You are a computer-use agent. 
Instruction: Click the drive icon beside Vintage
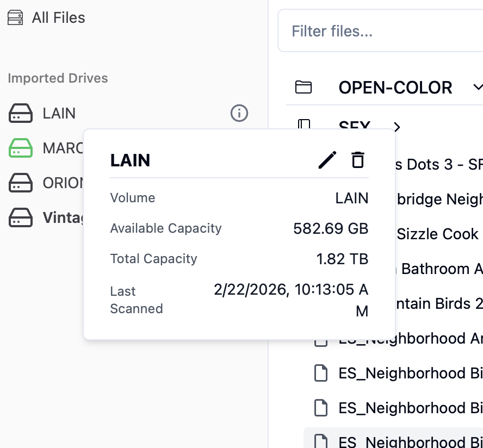[x=20, y=217]
